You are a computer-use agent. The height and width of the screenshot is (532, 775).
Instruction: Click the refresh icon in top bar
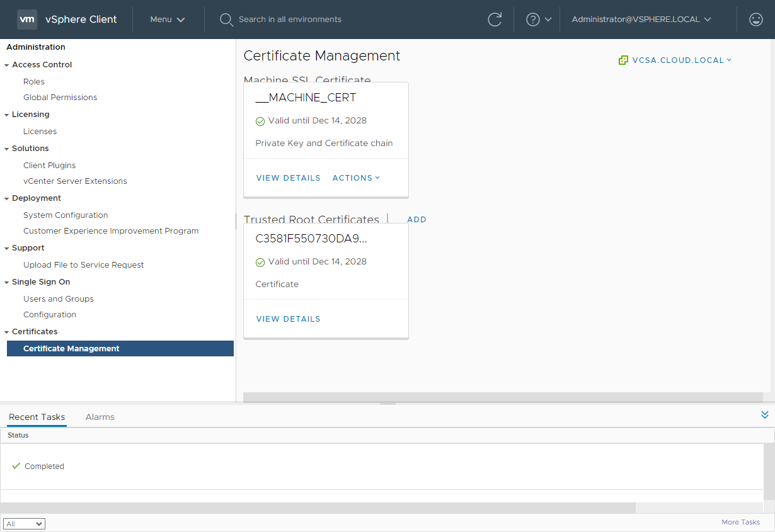click(x=495, y=20)
